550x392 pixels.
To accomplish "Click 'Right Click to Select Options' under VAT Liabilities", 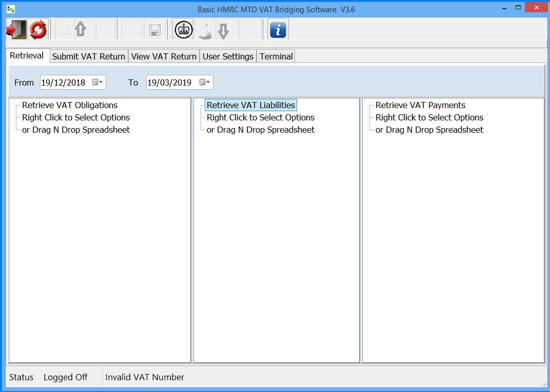I will pos(261,117).
